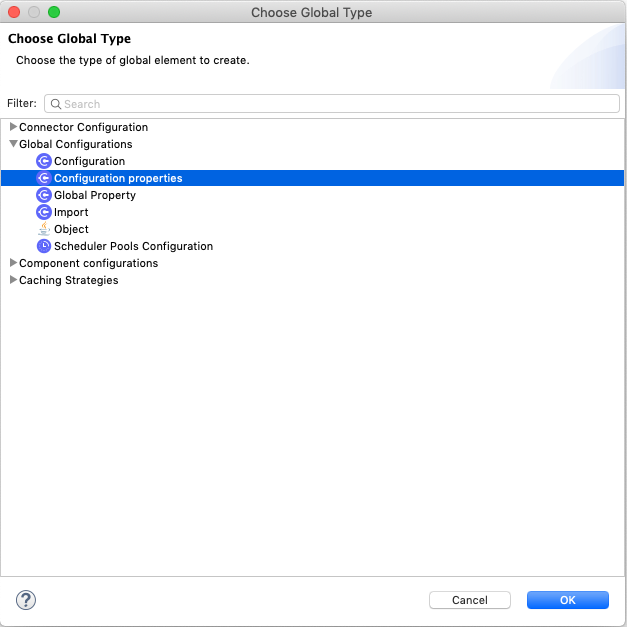
Task: Expand the Component configurations category
Action: [13, 263]
